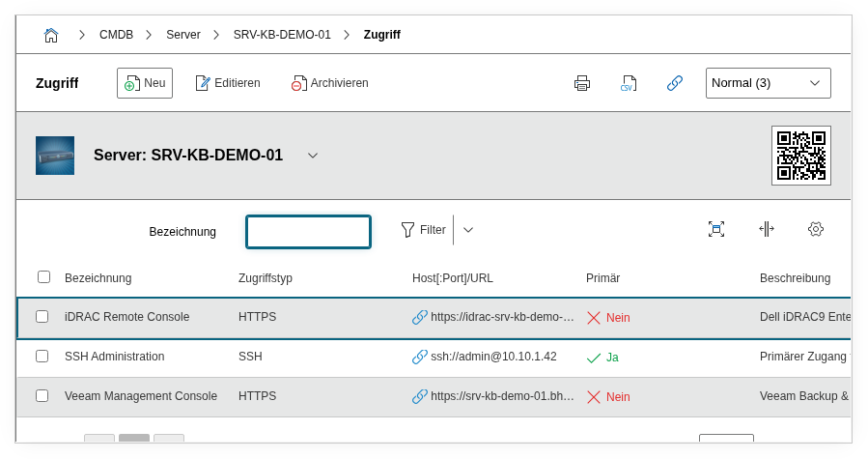The image size is (868, 459).
Task: Tick the Veeam Management Console checkbox
Action: (42, 396)
